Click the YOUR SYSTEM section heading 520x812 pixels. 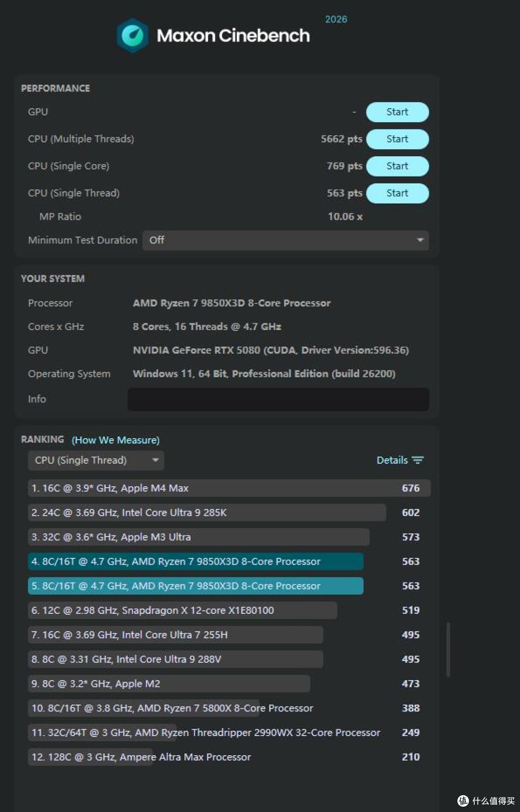(52, 279)
